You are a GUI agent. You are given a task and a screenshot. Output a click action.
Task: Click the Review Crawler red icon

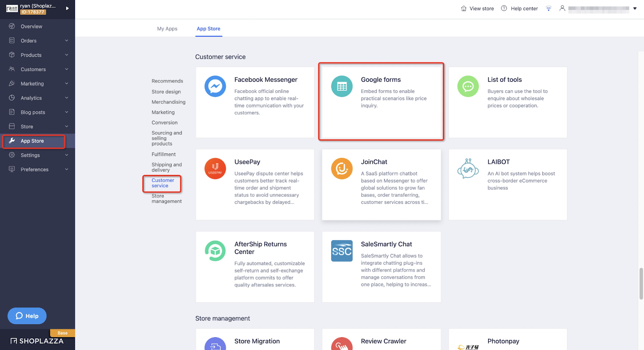point(342,344)
